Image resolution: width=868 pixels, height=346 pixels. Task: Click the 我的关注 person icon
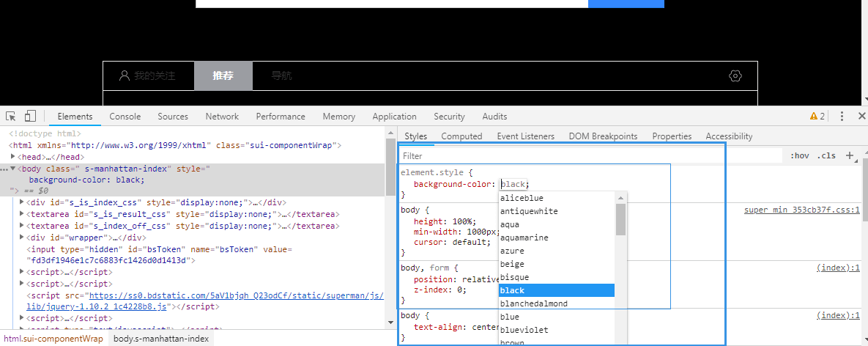pos(125,76)
